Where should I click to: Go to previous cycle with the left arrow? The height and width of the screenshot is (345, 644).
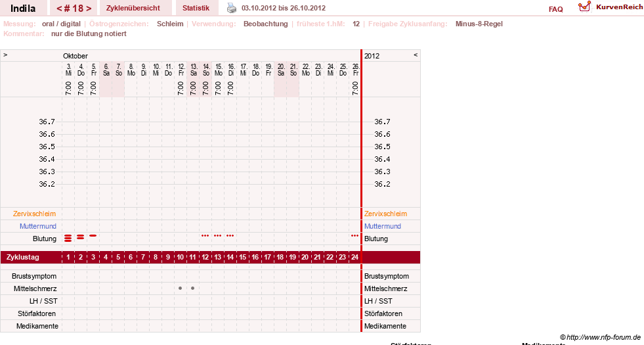[59, 9]
